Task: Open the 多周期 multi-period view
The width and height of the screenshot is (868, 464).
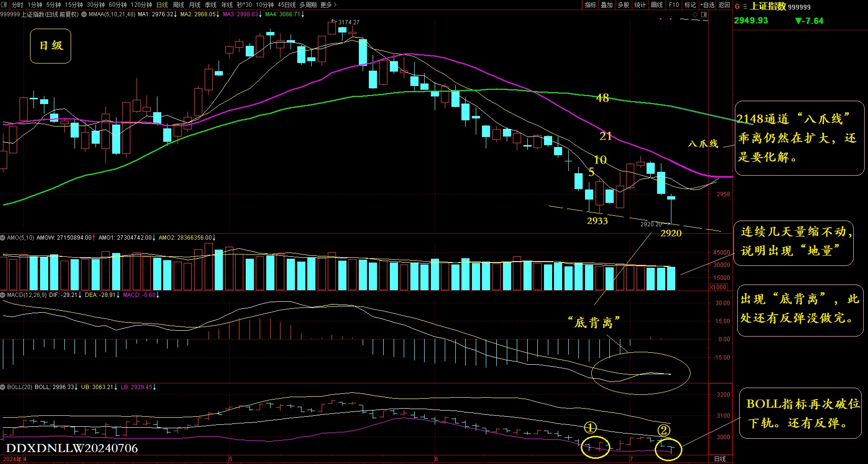Action: tap(308, 5)
